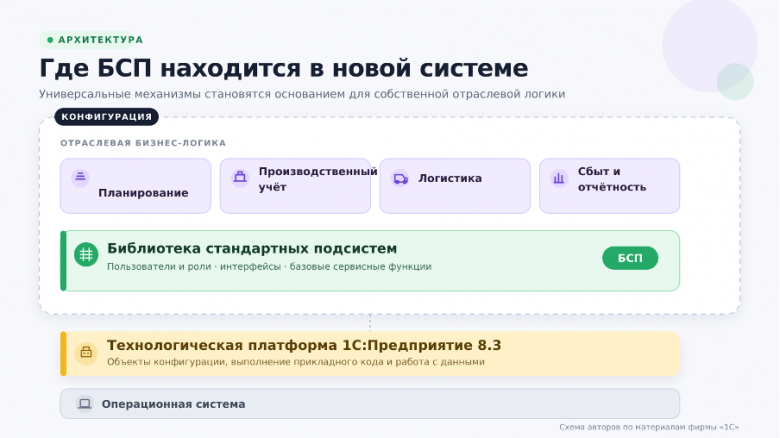Click the Технологическая платформа yellow icon
Screen dimensions: 780x438
[86, 352]
